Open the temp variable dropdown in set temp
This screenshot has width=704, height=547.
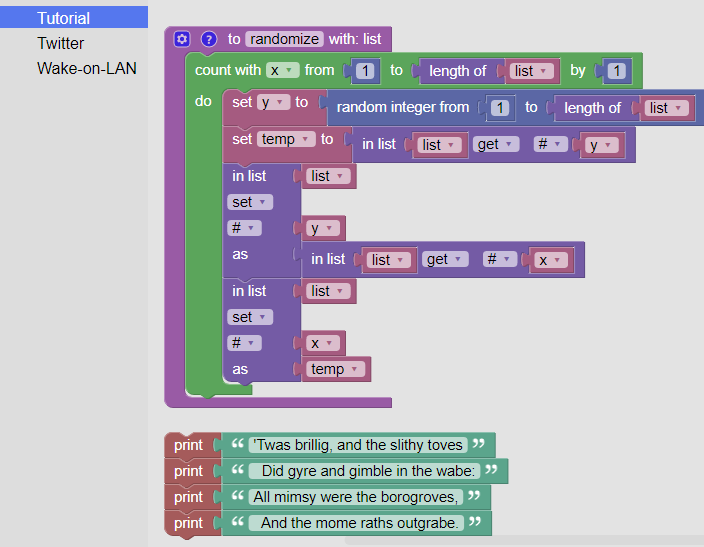tap(286, 139)
